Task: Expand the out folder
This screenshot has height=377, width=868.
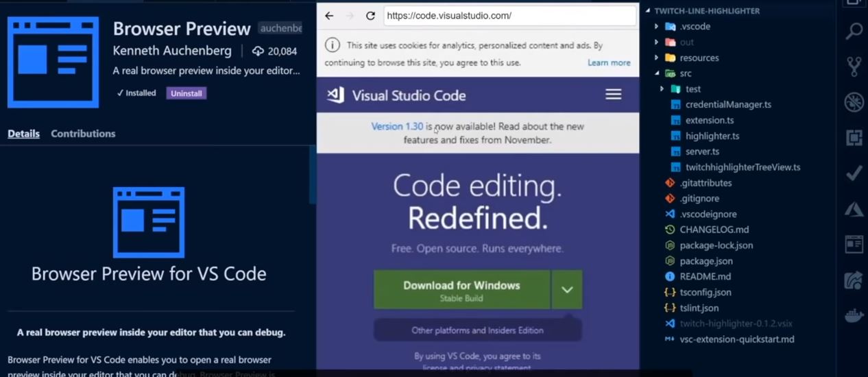Action: (656, 42)
